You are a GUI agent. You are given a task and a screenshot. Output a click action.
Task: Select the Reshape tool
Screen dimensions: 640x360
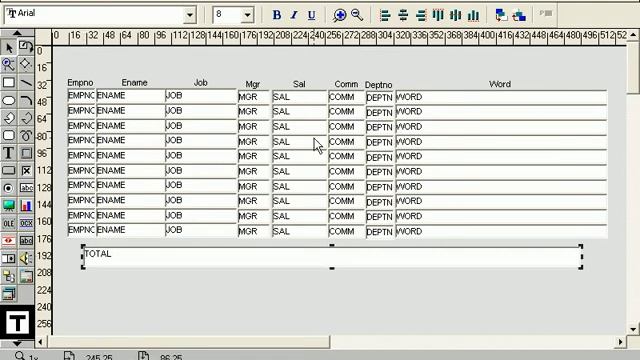click(x=26, y=64)
